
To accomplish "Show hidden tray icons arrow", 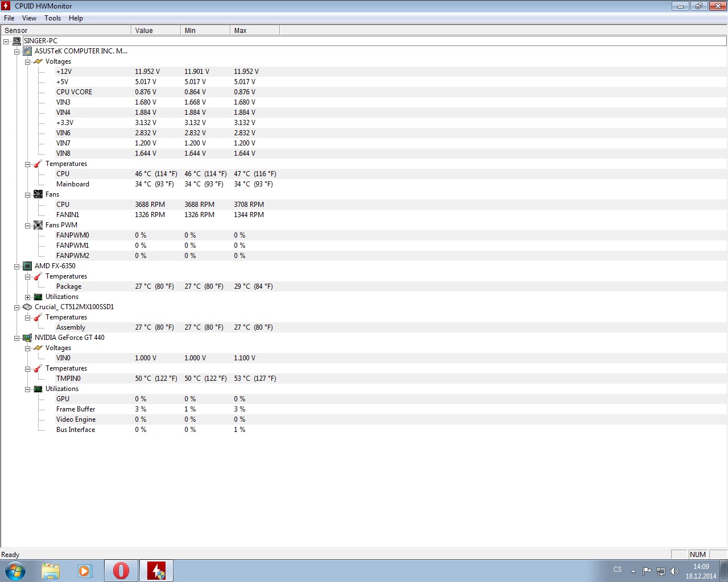I will [633, 571].
